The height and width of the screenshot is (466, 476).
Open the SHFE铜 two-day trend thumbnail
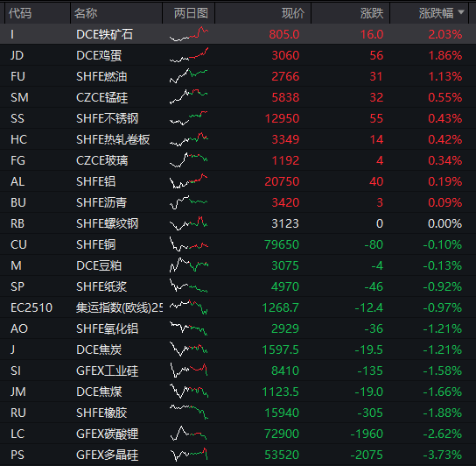[189, 244]
